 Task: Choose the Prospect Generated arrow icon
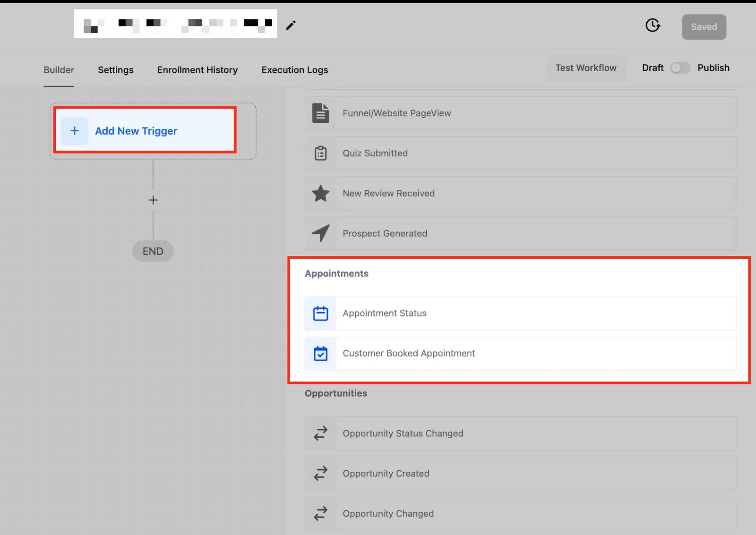tap(320, 233)
